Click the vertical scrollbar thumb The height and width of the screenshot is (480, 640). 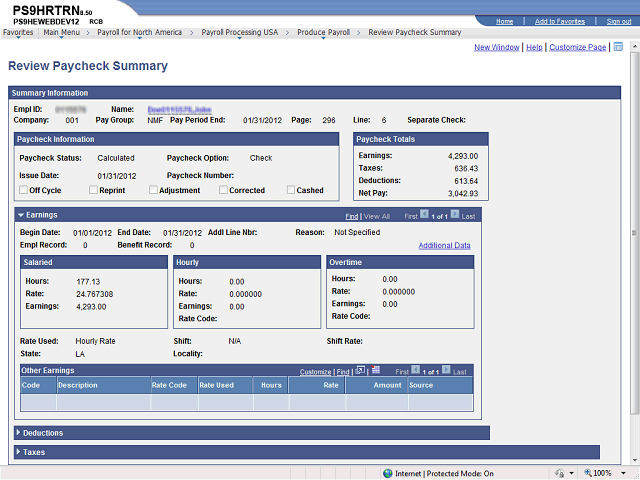point(634,233)
